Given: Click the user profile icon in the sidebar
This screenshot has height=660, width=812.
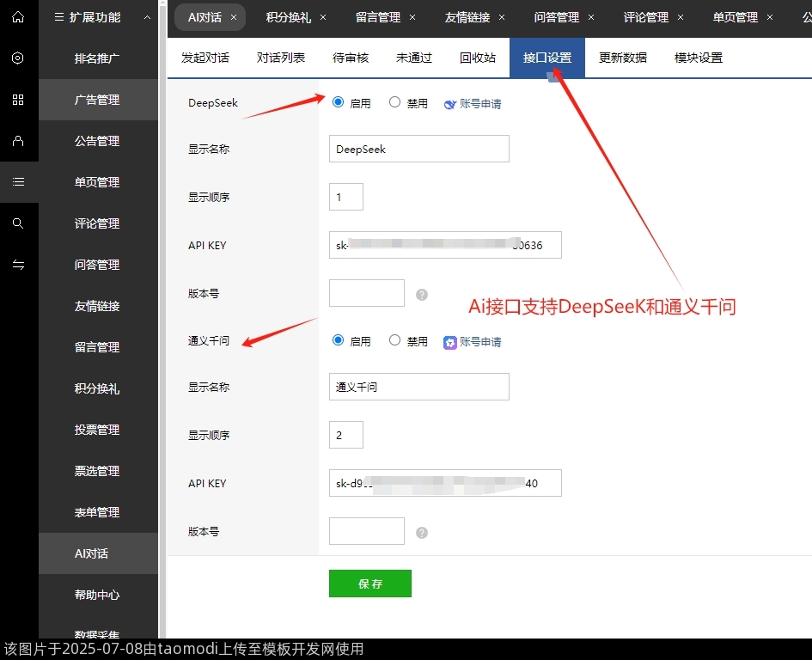Looking at the screenshot, I should point(19,141).
